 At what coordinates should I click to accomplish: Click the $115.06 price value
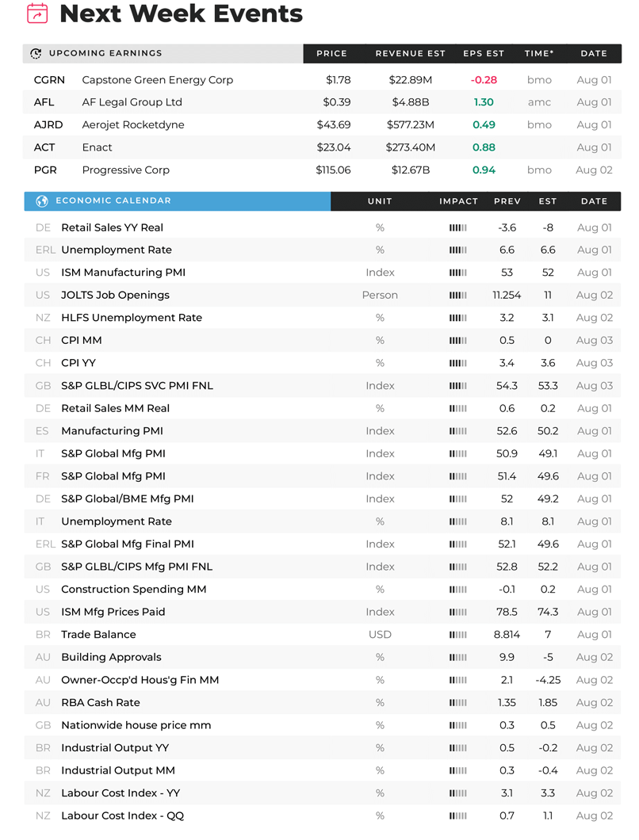click(x=333, y=170)
